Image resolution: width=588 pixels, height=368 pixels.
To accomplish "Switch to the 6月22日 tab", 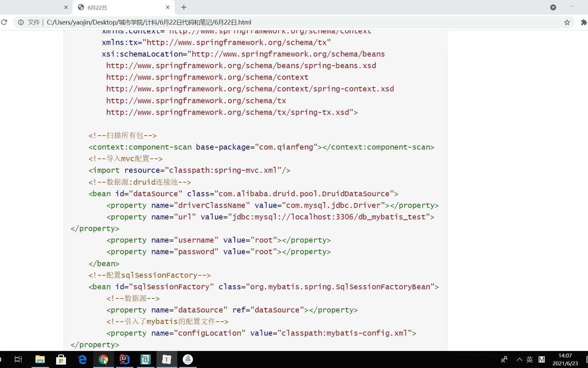I will coord(123,7).
